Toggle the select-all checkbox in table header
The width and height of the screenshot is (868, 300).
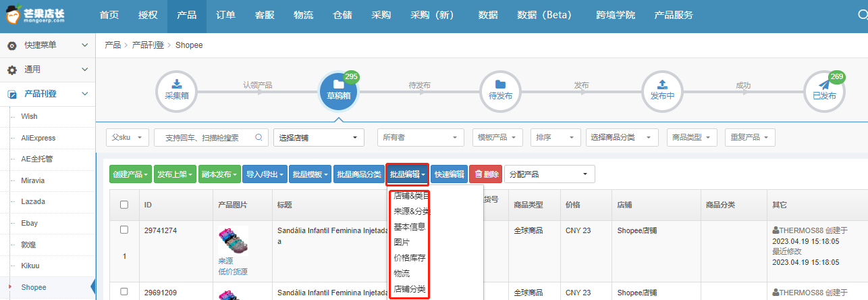point(124,205)
